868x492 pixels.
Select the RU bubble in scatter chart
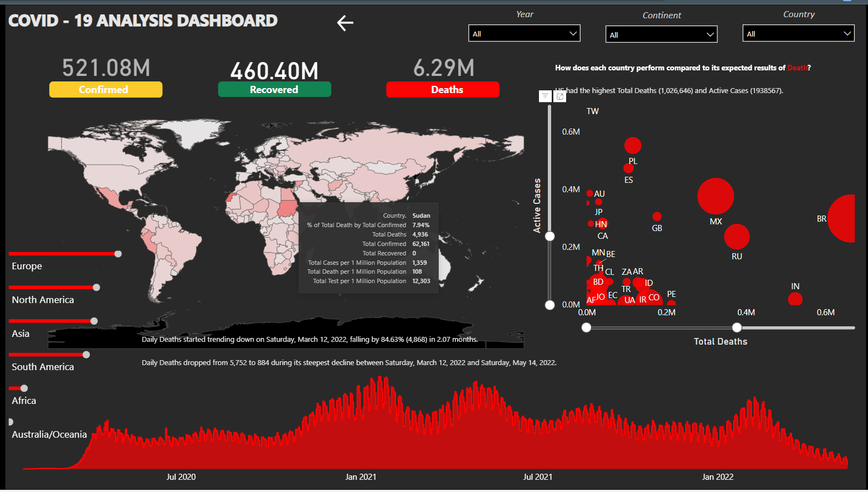pos(737,237)
